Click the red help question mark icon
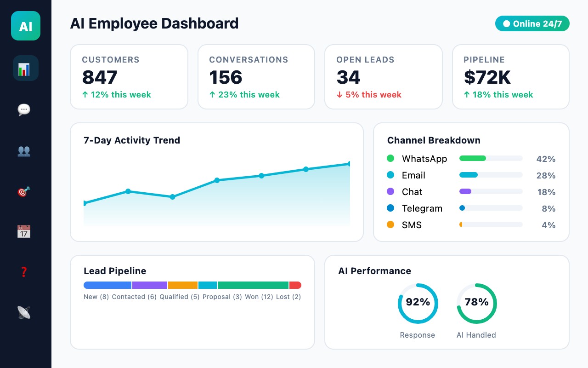The width and height of the screenshot is (588, 368). 24,272
